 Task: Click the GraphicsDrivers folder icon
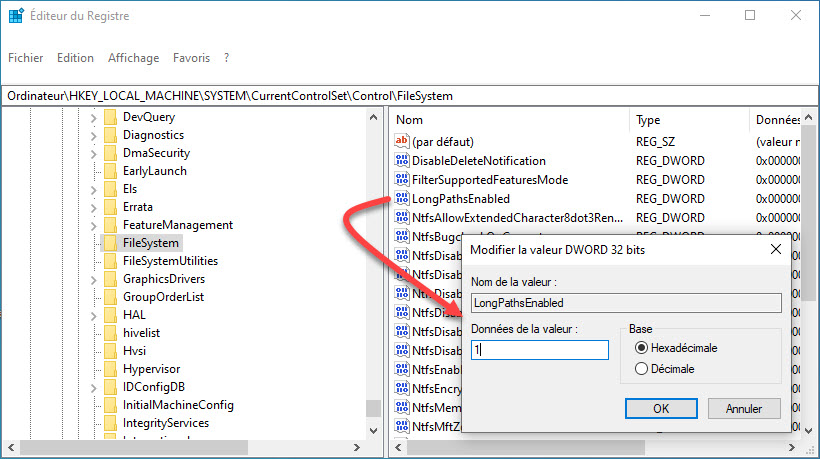point(110,279)
